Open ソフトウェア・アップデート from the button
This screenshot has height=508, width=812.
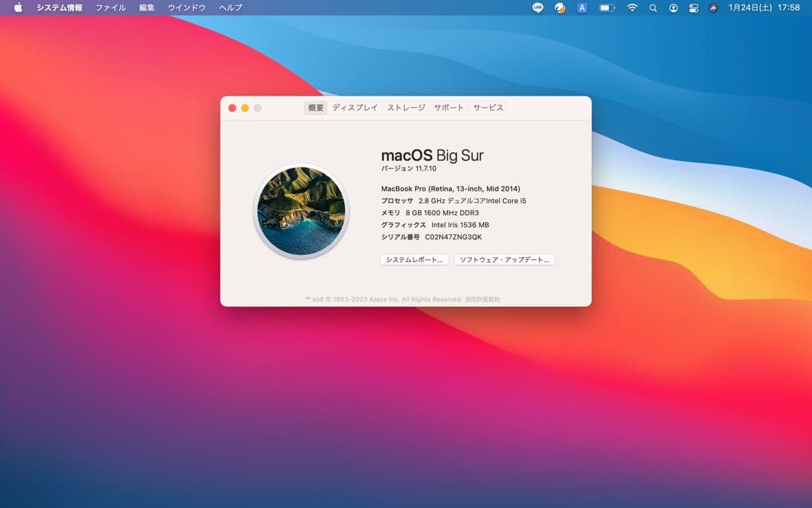(x=504, y=259)
